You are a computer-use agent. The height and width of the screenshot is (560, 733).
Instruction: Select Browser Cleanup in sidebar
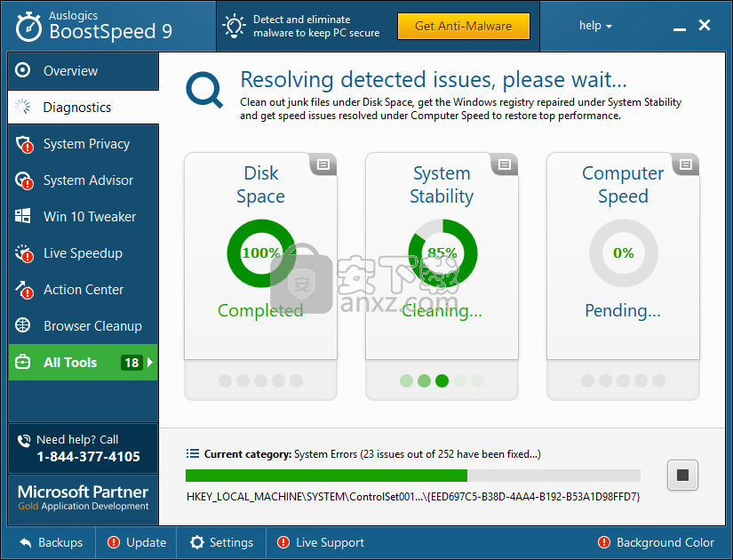84,326
